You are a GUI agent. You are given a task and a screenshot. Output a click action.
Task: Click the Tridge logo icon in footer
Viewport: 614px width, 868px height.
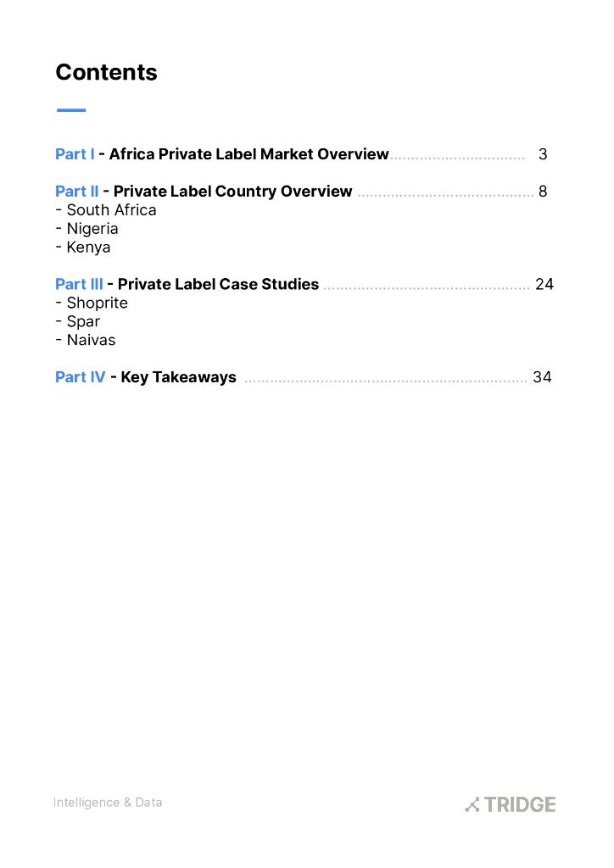click(472, 804)
